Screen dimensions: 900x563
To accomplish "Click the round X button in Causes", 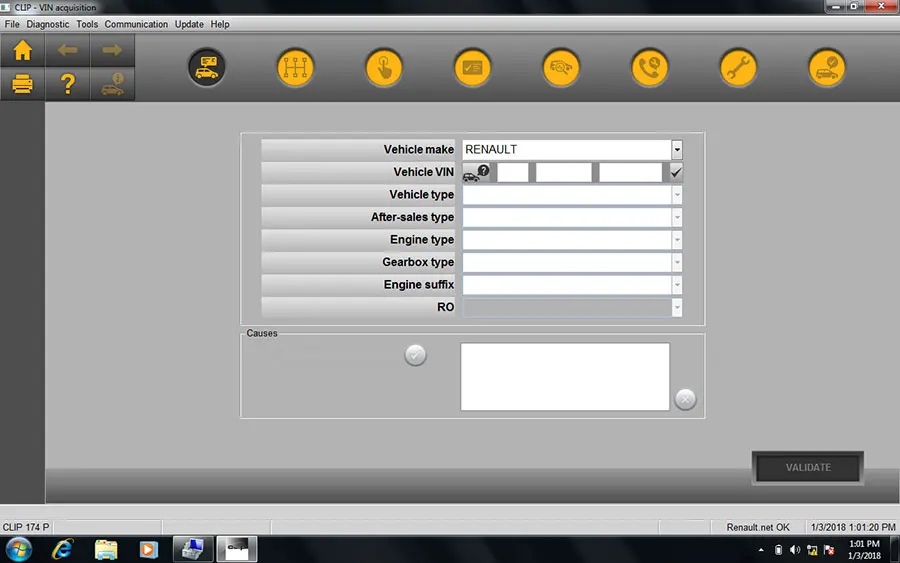I will click(x=685, y=399).
